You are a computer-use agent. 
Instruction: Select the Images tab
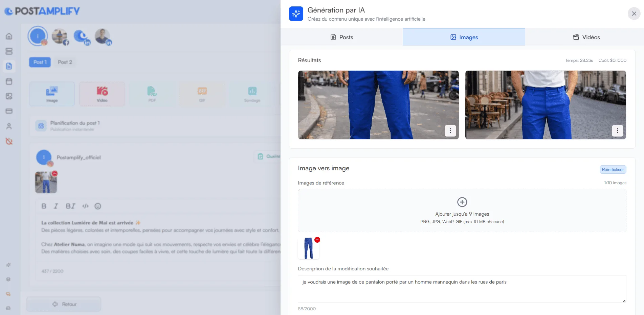464,37
